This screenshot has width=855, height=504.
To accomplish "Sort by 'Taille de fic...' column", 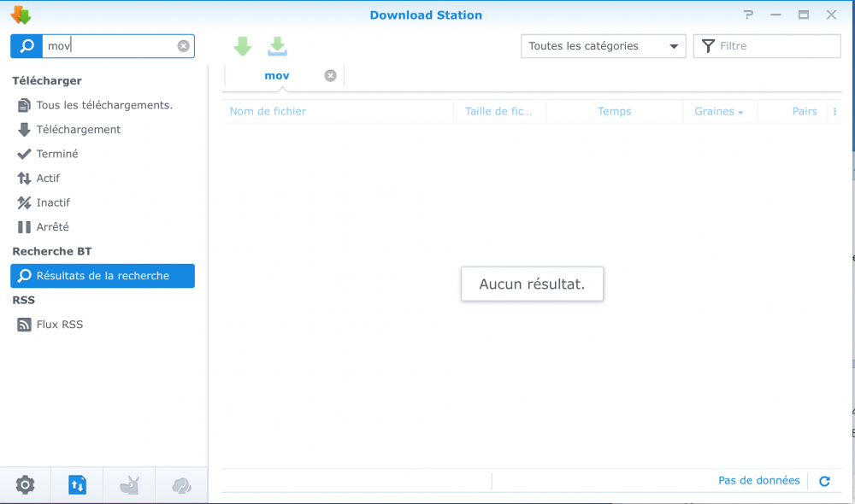I will (x=498, y=111).
